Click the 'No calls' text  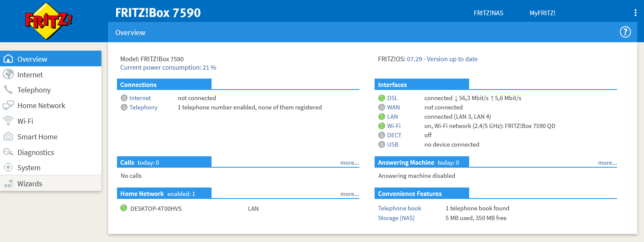pyautogui.click(x=131, y=176)
